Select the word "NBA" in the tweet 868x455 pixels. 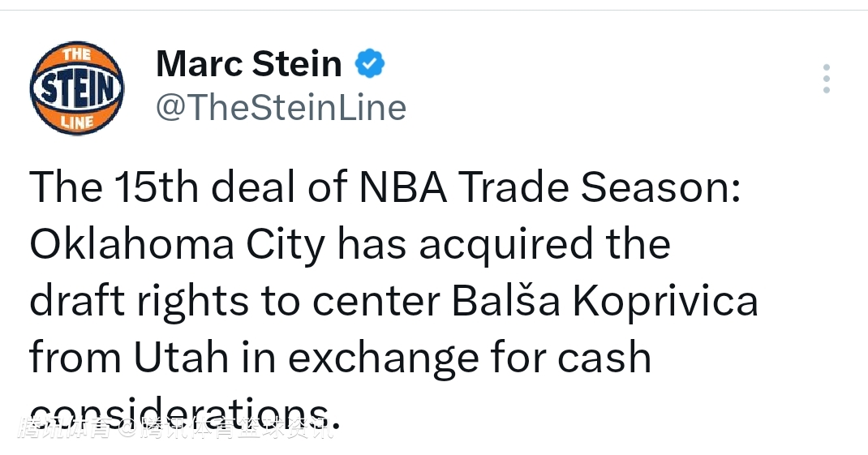tap(403, 188)
